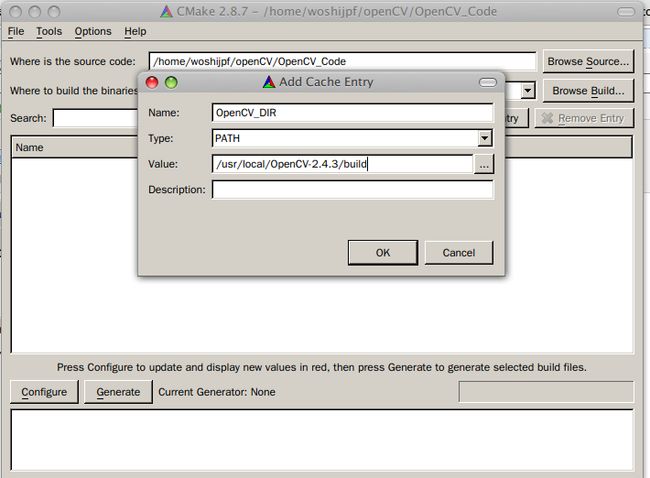The height and width of the screenshot is (478, 650).
Task: Click the Remove Entry button
Action: 584,118
